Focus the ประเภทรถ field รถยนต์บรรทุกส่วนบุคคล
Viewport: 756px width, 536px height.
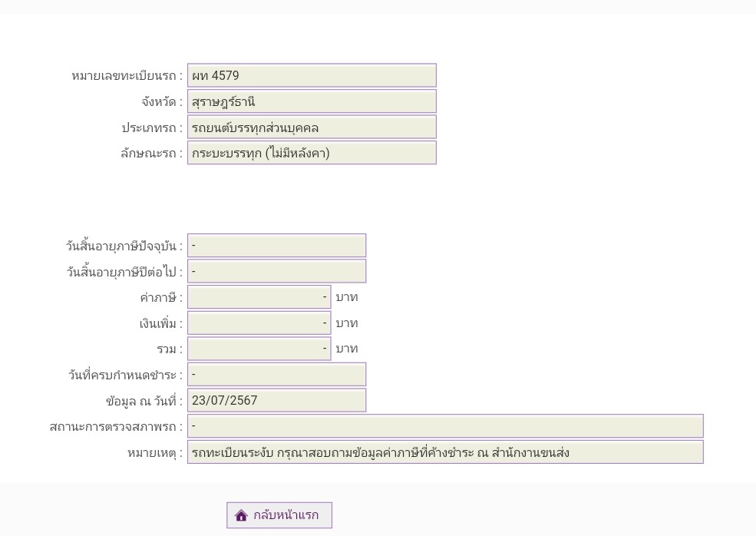(312, 127)
